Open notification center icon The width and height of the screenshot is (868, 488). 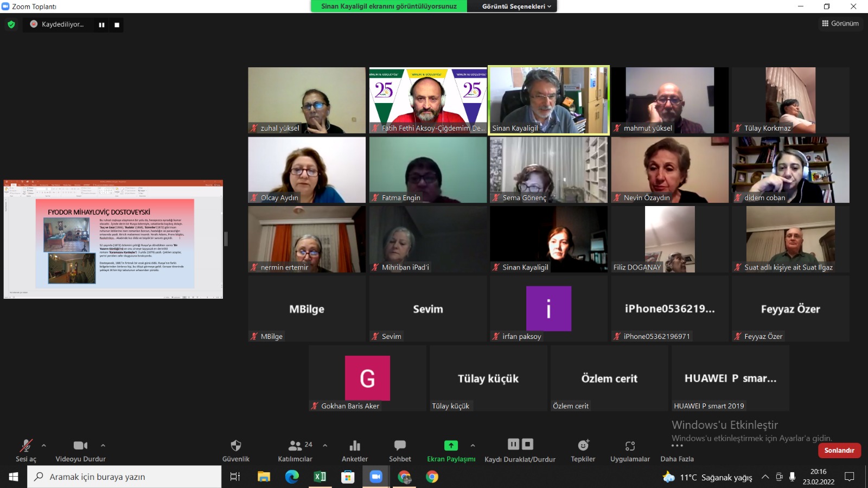click(850, 477)
